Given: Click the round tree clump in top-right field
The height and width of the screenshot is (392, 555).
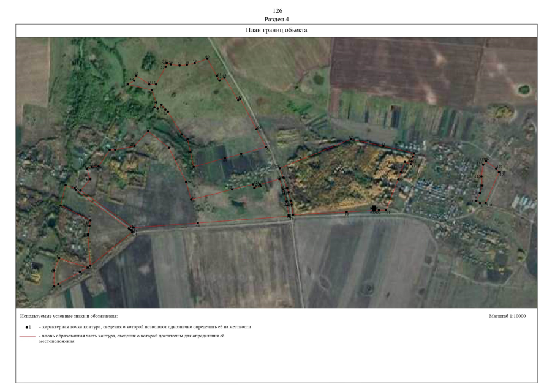Looking at the screenshot, I should [524, 89].
